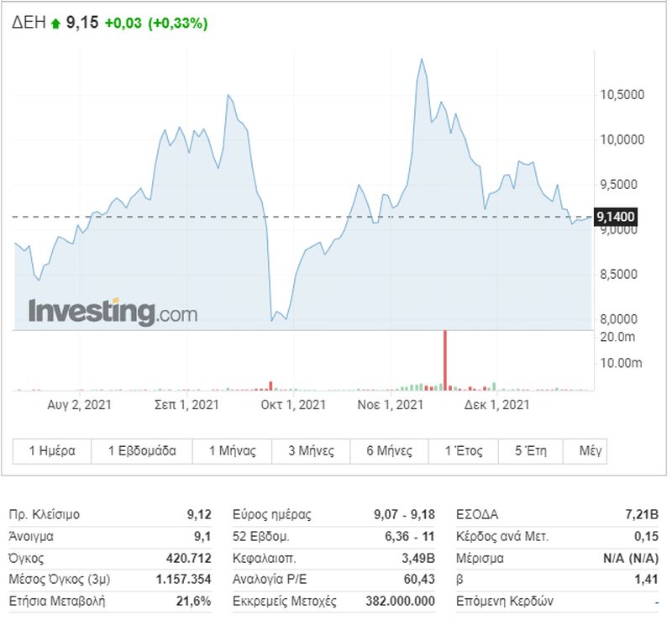Click the open value 9,1
The height and width of the screenshot is (620, 672).
(202, 536)
